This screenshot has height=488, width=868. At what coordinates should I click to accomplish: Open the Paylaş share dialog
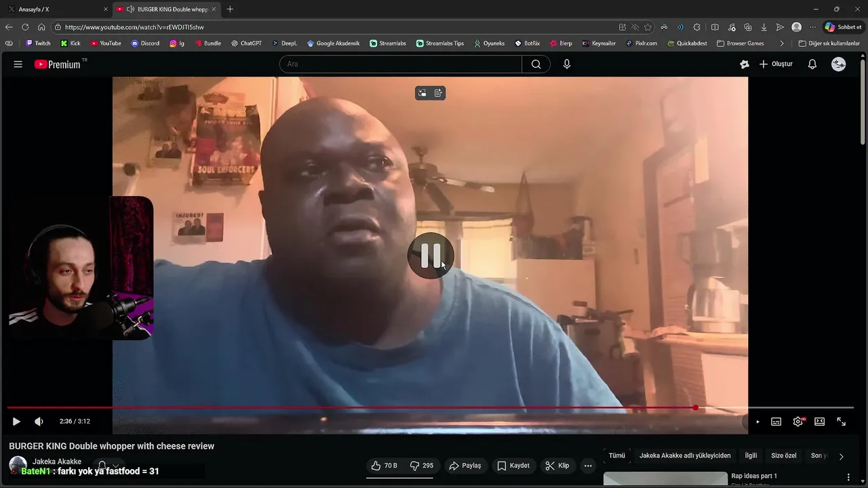(x=465, y=466)
